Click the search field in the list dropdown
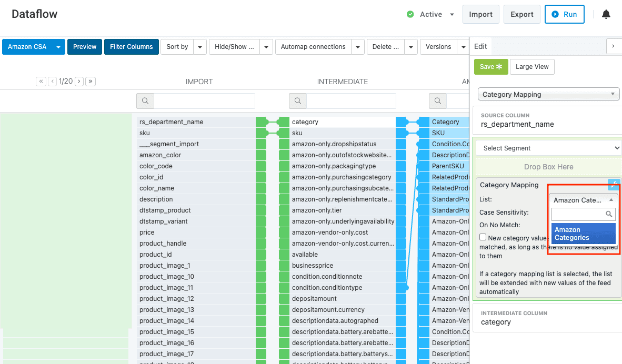The width and height of the screenshot is (622, 364). (x=579, y=214)
